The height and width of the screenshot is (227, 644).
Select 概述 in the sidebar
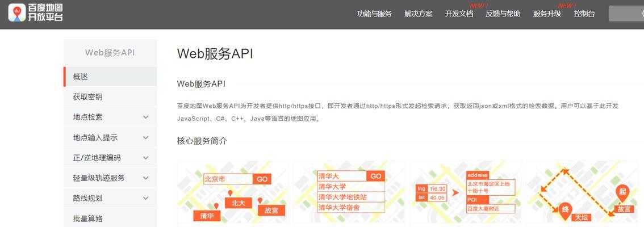tap(111, 77)
